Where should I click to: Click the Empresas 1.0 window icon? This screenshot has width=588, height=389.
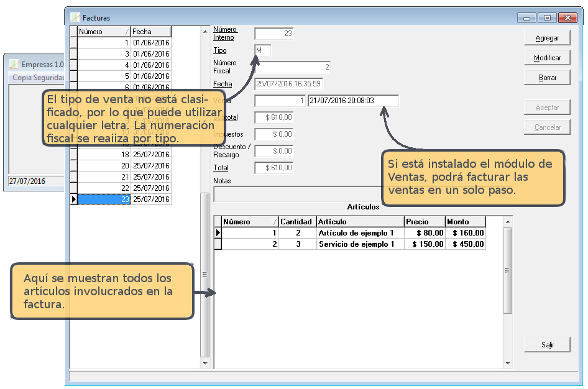[14, 64]
